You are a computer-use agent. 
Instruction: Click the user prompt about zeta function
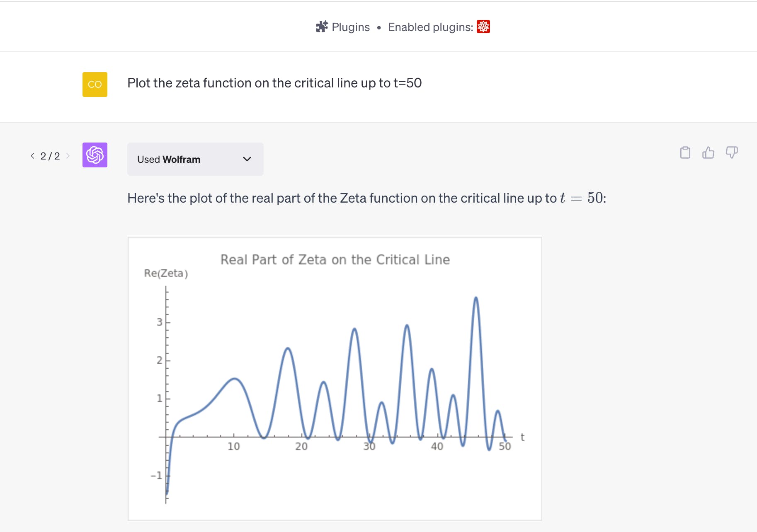tap(274, 83)
